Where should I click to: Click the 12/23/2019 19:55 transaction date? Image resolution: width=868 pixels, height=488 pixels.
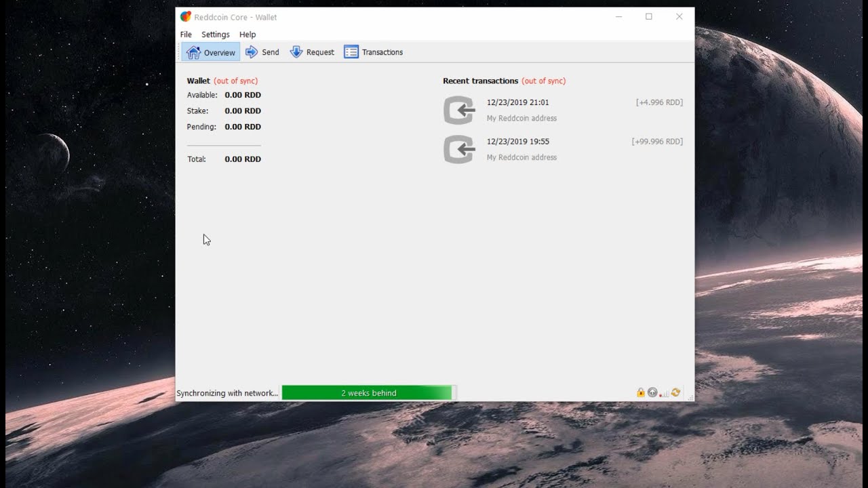coord(518,142)
